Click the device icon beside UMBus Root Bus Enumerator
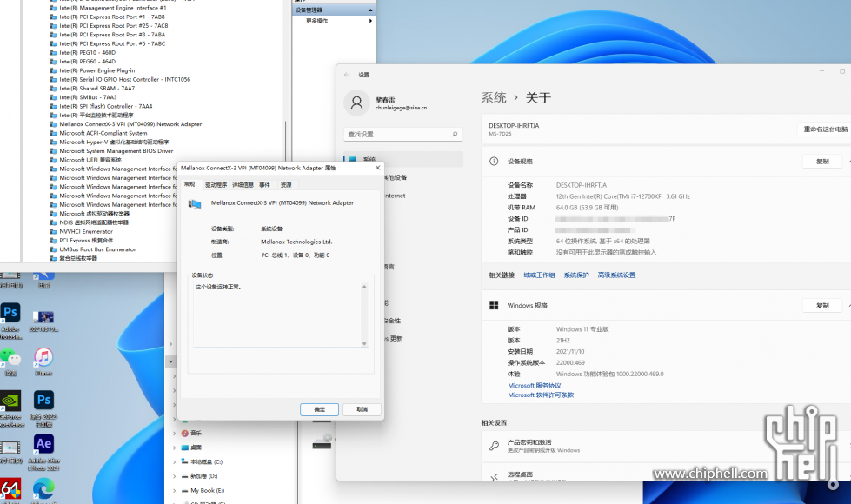 54,249
